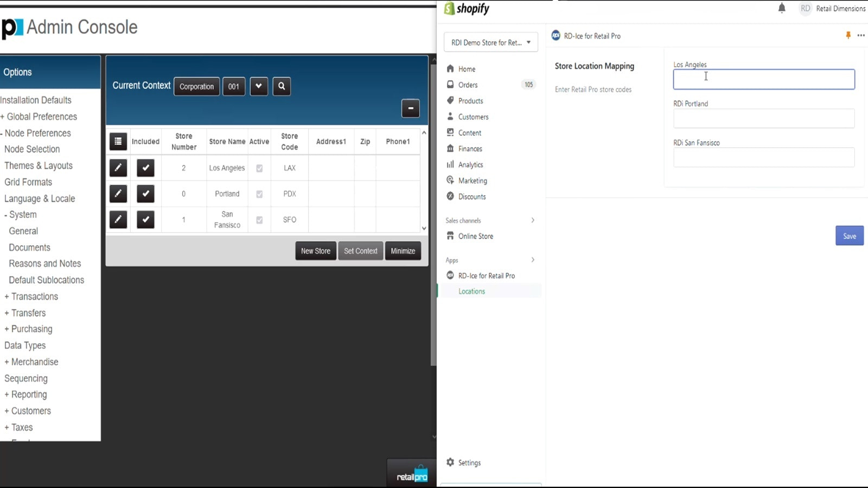The width and height of the screenshot is (868, 488).
Task: Toggle Active checkbox for San Fansisco
Action: point(259,220)
